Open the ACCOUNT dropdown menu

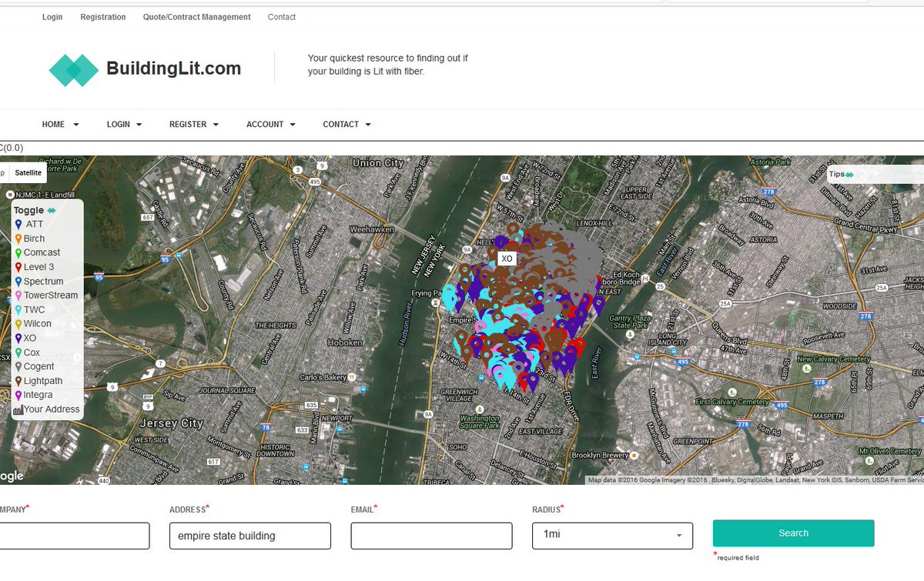271,125
